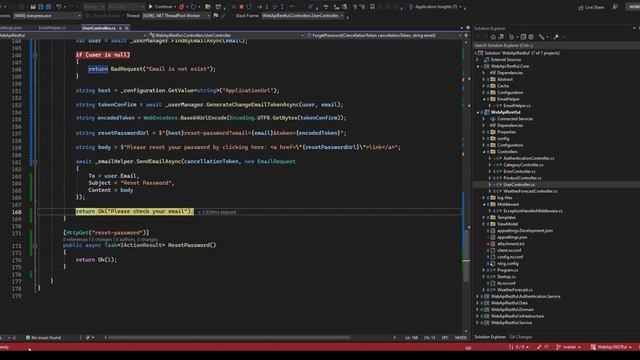Collapse the Middleware folder

(484, 204)
